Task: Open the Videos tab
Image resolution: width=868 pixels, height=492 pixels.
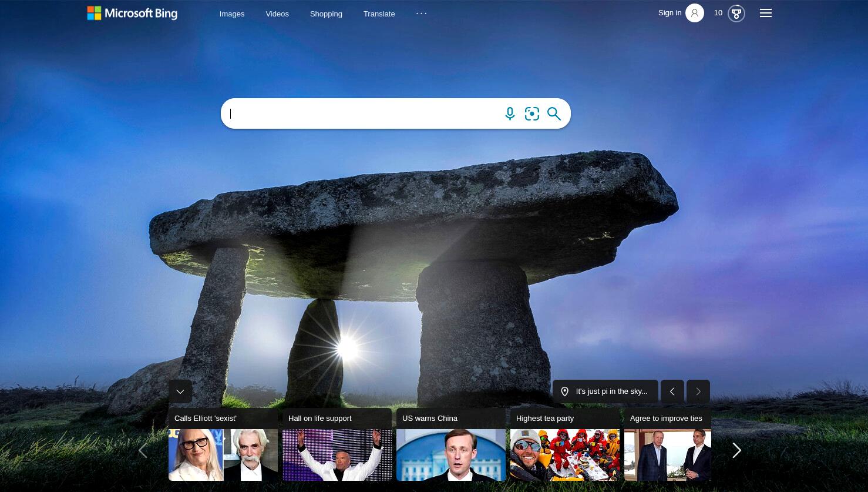Action: pyautogui.click(x=277, y=14)
